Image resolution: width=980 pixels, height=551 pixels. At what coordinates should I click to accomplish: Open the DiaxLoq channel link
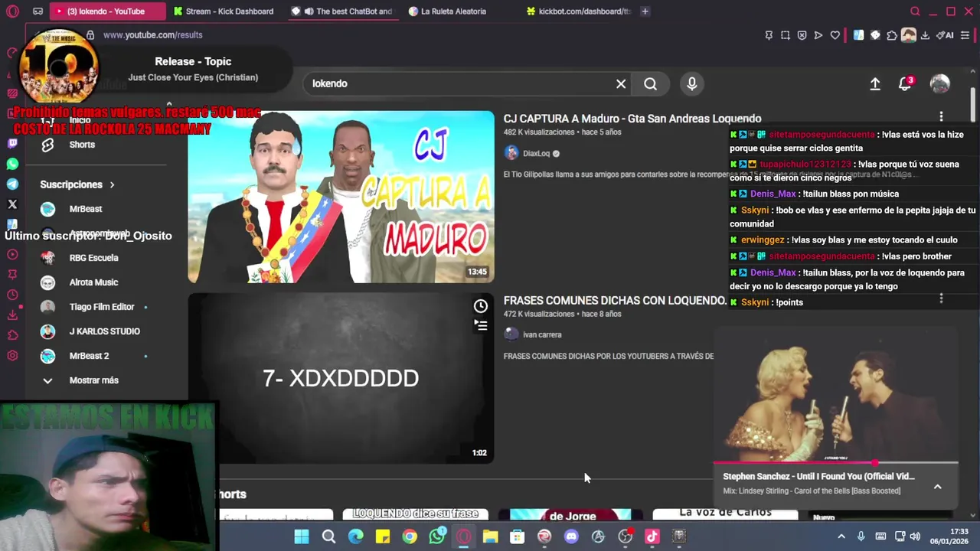point(536,153)
